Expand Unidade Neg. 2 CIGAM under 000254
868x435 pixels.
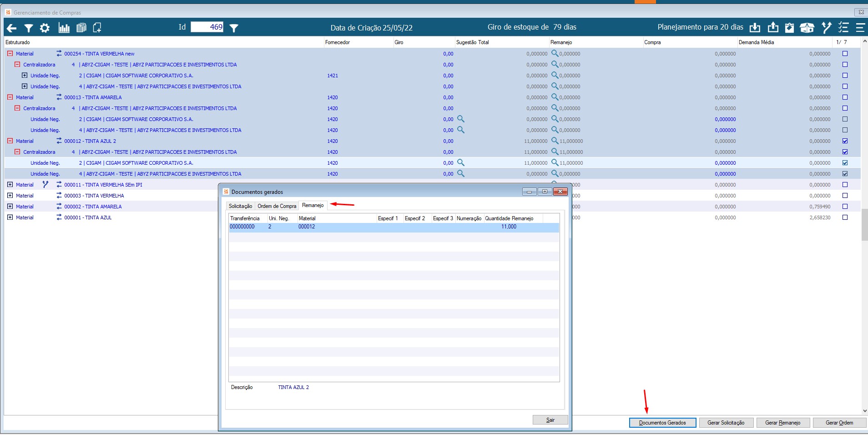coord(25,75)
